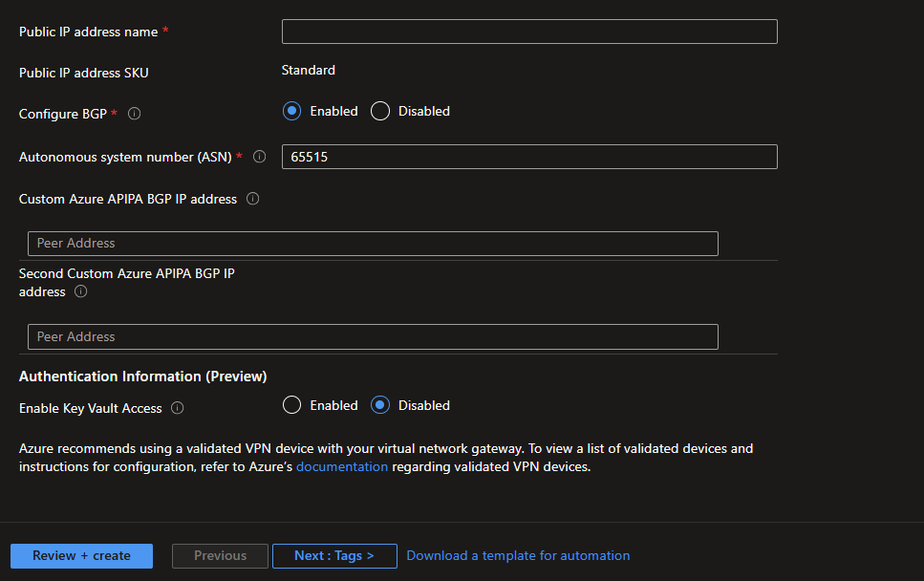
Task: Click the Public IP address SKU label
Action: (x=84, y=73)
